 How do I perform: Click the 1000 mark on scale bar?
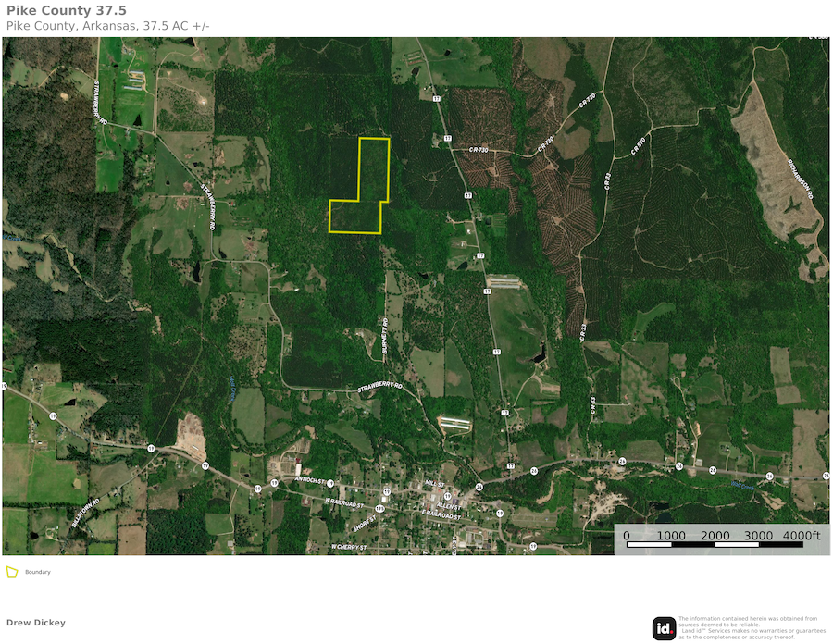click(x=671, y=536)
